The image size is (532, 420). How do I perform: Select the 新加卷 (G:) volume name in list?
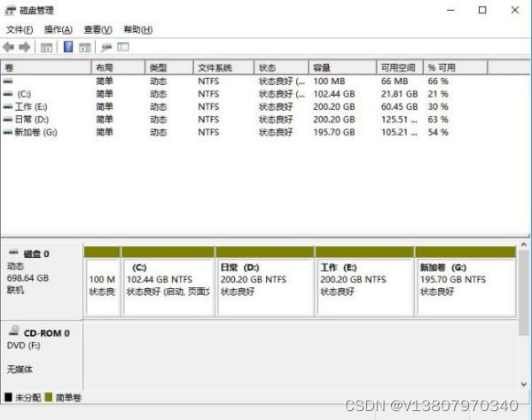[x=36, y=132]
